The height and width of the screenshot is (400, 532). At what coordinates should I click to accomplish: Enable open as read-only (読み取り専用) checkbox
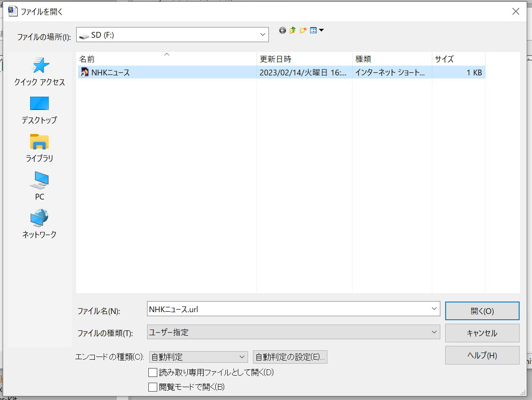(153, 373)
